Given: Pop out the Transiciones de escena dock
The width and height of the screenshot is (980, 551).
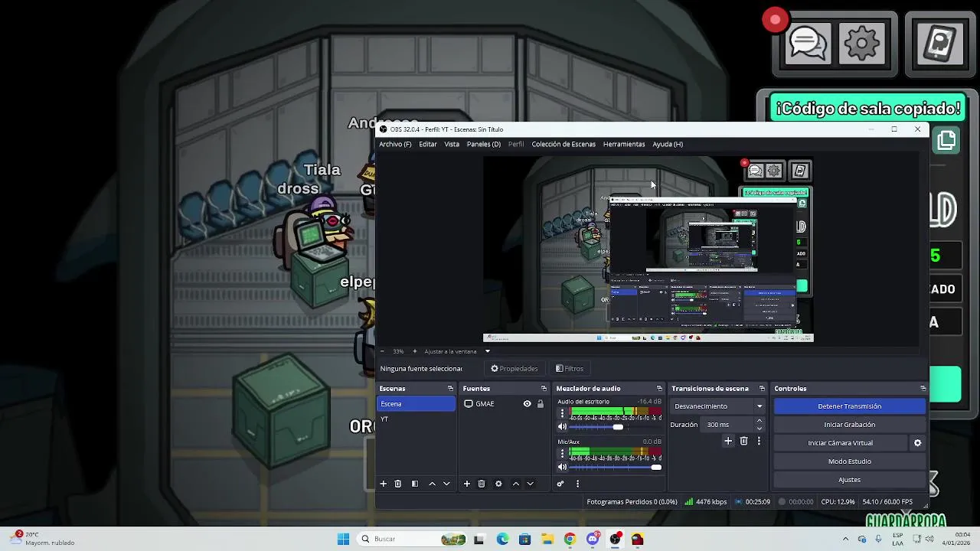Looking at the screenshot, I should (x=761, y=389).
